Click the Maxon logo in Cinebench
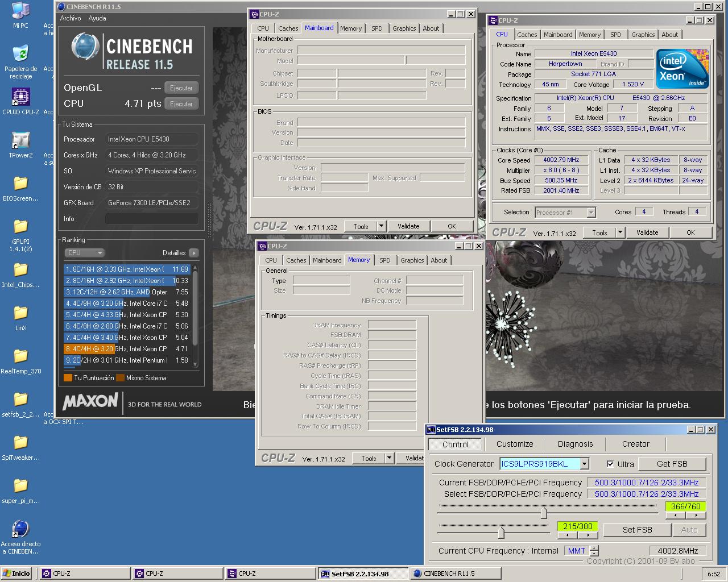Image resolution: width=728 pixels, height=582 pixels. (x=90, y=402)
